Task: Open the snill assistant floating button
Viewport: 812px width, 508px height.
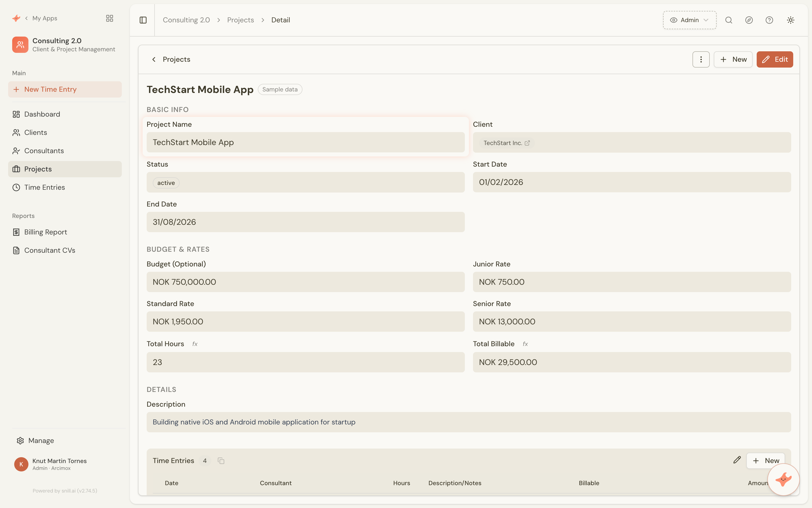Action: pos(784,480)
